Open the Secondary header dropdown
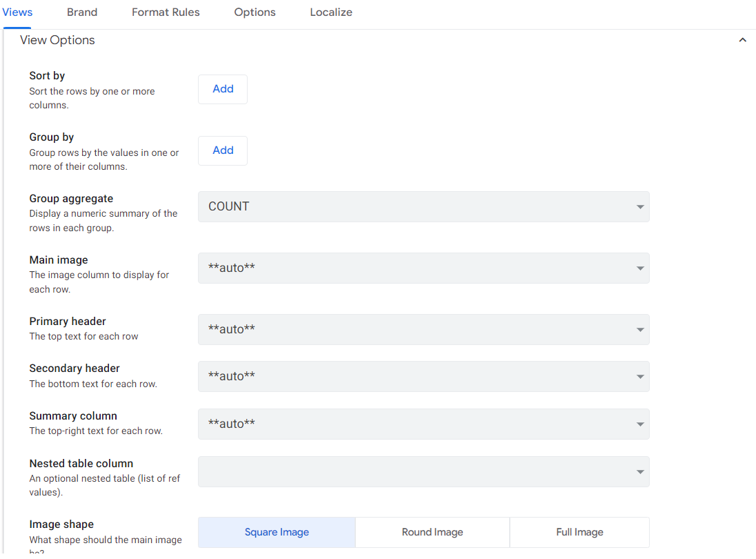Image resolution: width=756 pixels, height=559 pixels. point(423,376)
